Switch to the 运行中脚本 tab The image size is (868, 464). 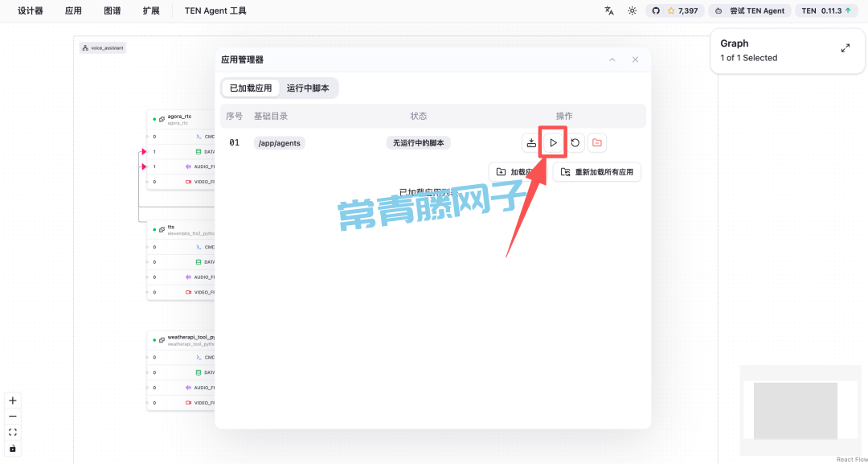pos(308,88)
